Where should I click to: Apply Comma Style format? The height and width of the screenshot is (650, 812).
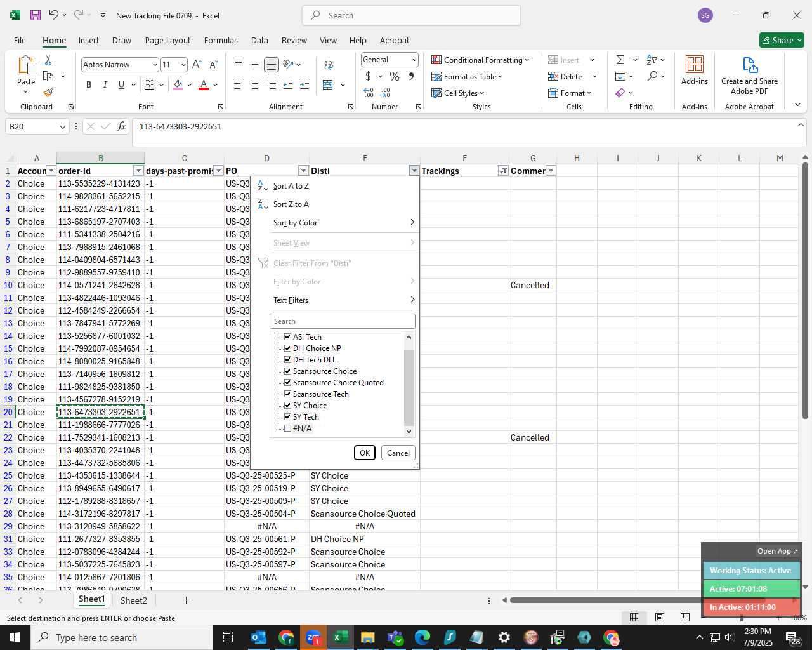coord(411,76)
